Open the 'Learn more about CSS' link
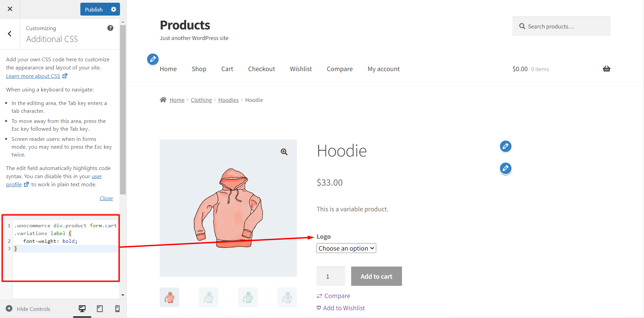 point(34,76)
